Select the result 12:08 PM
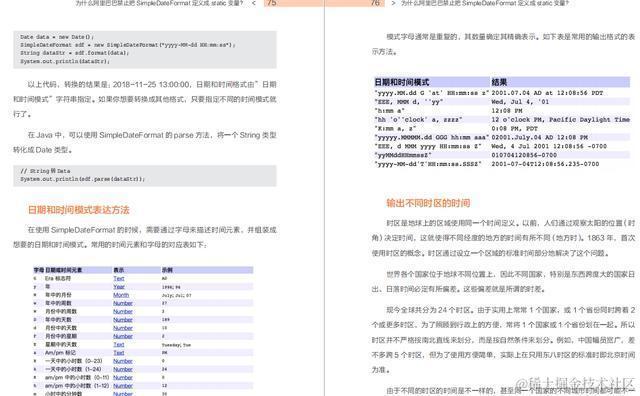 (x=507, y=111)
